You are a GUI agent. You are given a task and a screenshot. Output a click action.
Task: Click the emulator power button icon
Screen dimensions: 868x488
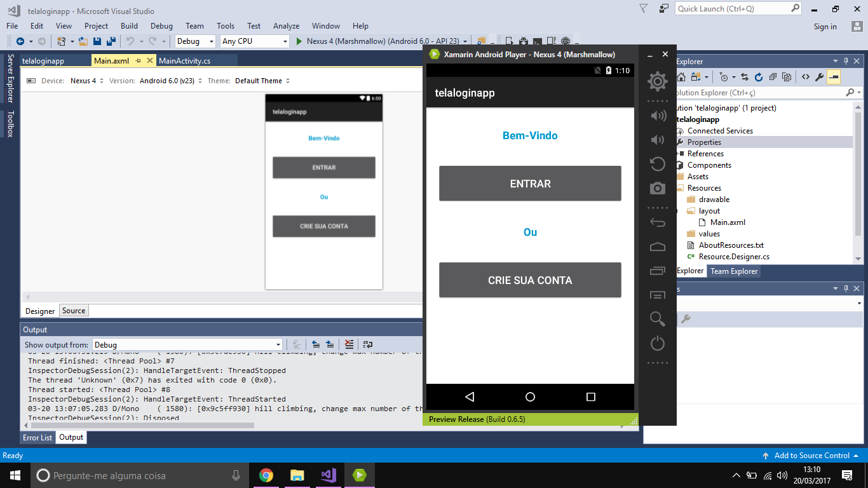click(x=658, y=344)
